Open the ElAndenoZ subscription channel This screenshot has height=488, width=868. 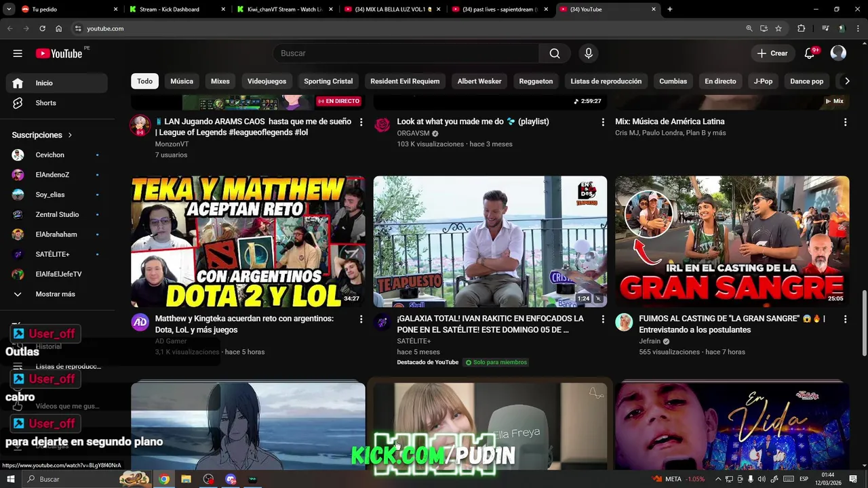[x=57, y=175]
